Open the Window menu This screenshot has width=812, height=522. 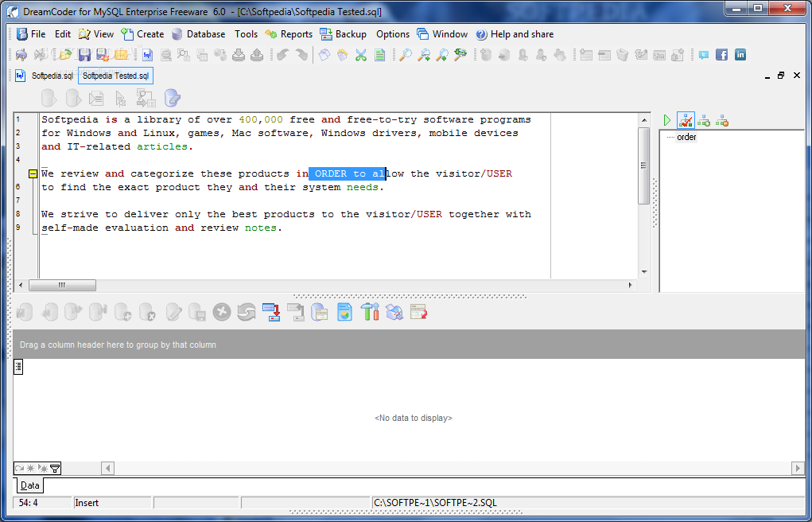pos(442,34)
